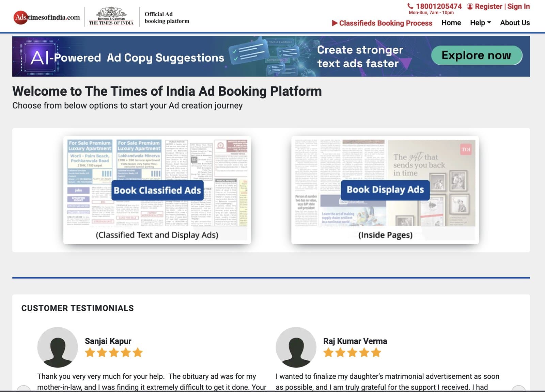Viewport: 545px width, 392px height.
Task: Click Sanjai Kapur's five-star rating
Action: [x=114, y=353]
